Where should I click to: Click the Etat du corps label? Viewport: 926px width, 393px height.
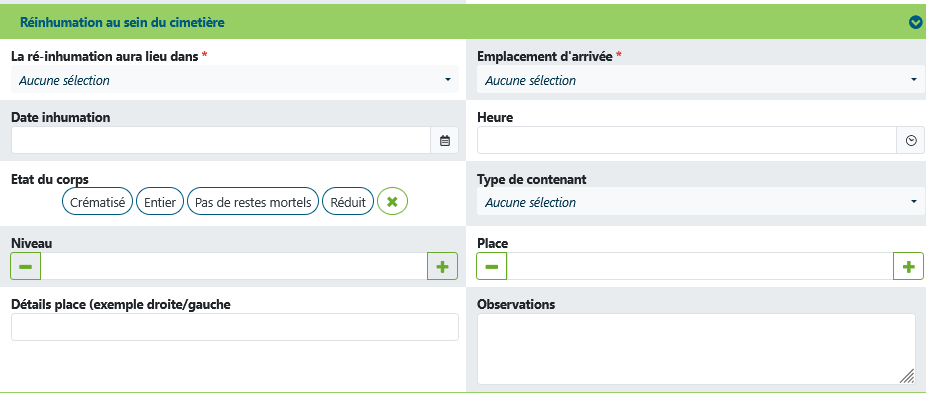click(x=50, y=179)
